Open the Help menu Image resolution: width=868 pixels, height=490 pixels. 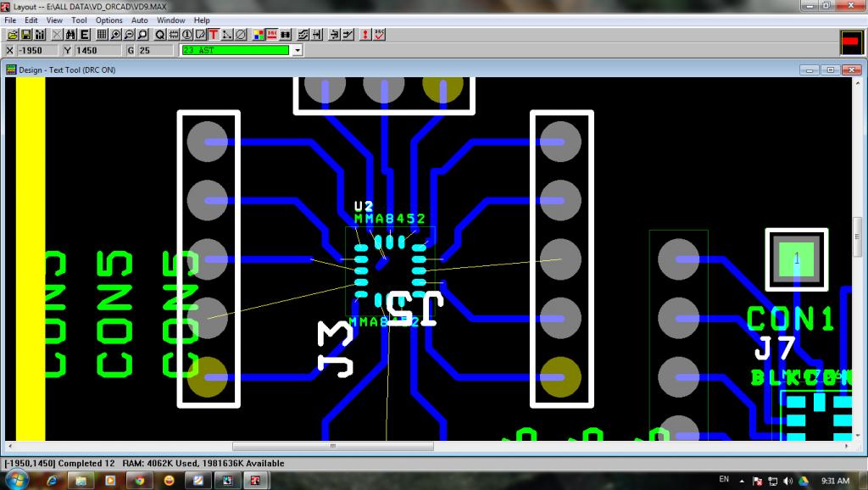(202, 20)
